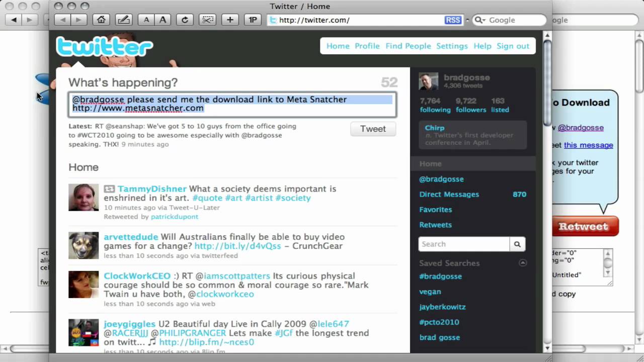Open the 7,764 following list
The height and width of the screenshot is (362, 644).
point(435,105)
